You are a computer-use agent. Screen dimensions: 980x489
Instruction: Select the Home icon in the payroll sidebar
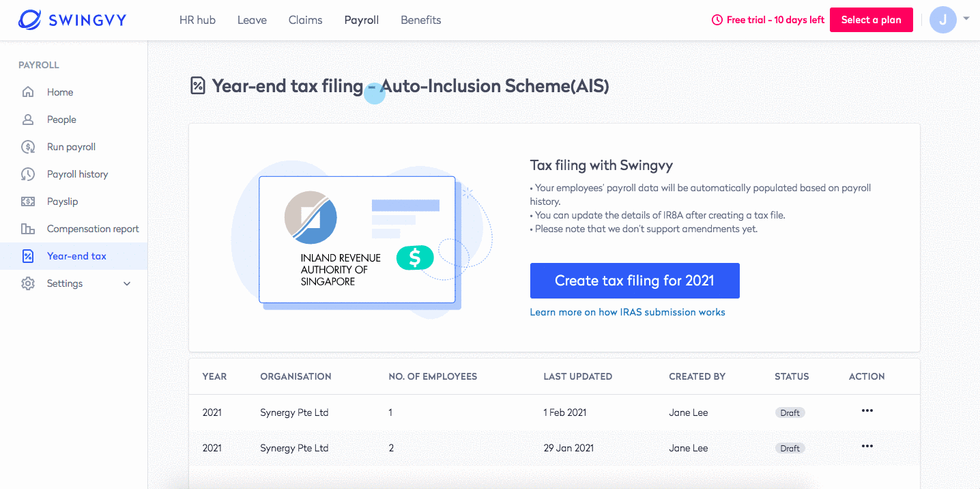[x=27, y=92]
